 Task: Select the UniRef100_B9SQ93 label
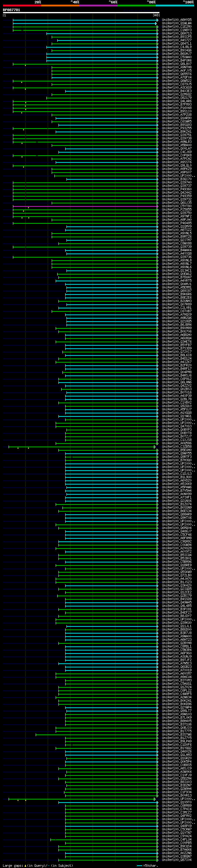pyautogui.click(x=177, y=125)
